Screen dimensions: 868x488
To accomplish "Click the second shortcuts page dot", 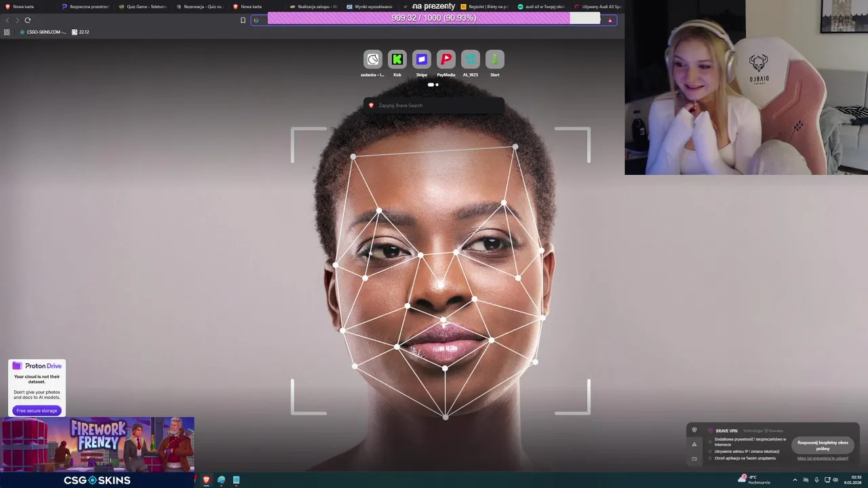I will pos(437,85).
